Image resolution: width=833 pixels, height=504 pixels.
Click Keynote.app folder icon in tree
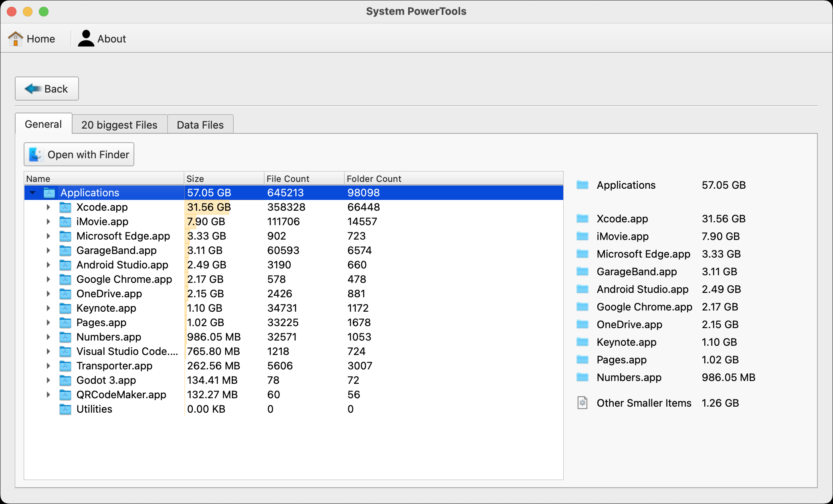pos(65,308)
